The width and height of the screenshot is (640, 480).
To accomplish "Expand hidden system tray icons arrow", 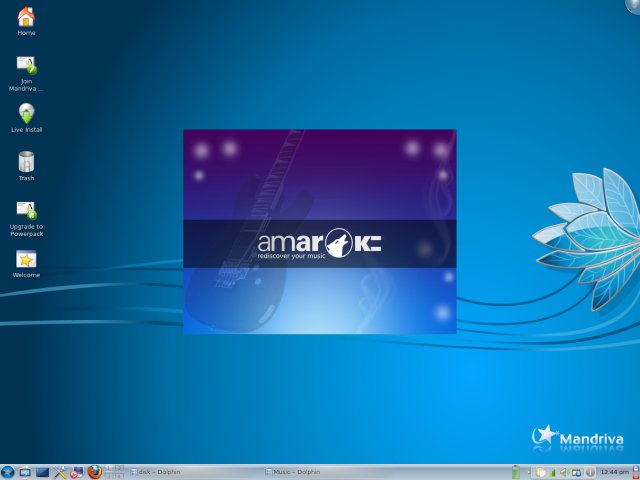I will (x=529, y=472).
